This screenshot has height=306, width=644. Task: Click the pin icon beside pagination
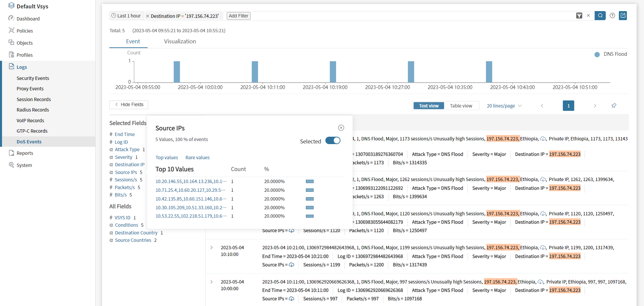[613, 106]
